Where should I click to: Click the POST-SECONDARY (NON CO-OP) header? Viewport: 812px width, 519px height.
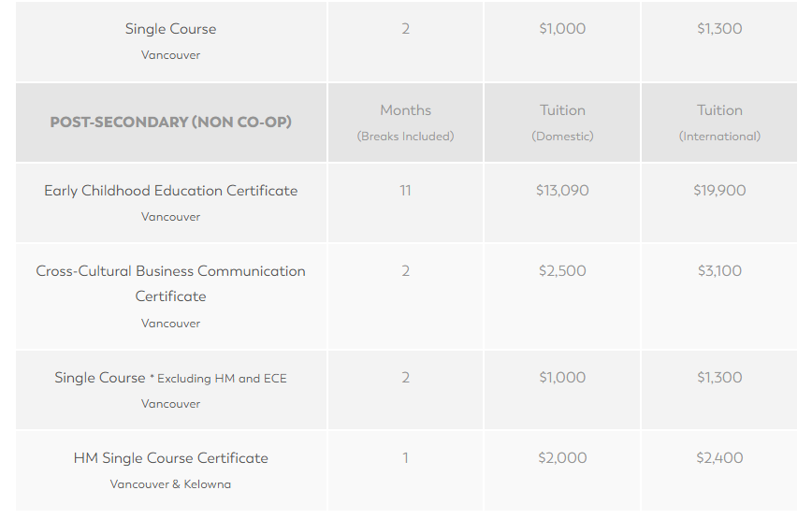[170, 122]
